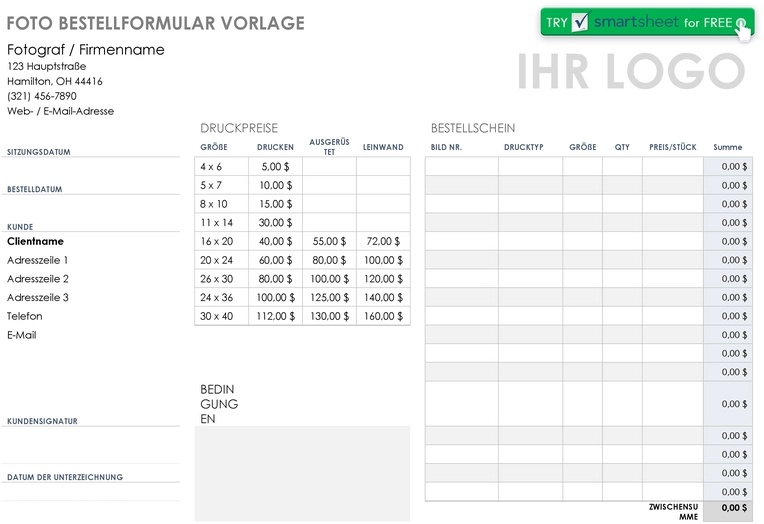The height and width of the screenshot is (524, 764).
Task: Click the Try Smartsheet for FREE button
Action: click(x=647, y=22)
